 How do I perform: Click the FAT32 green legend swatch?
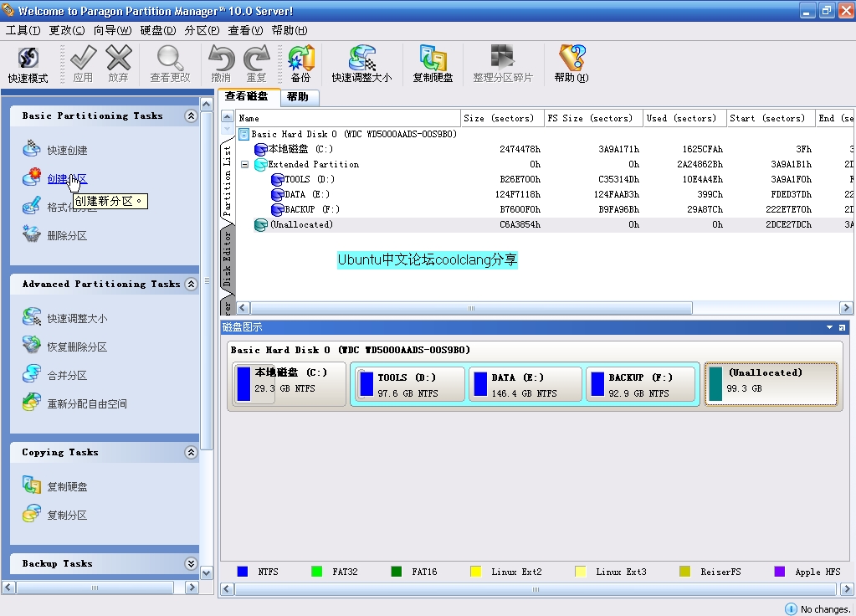click(316, 571)
